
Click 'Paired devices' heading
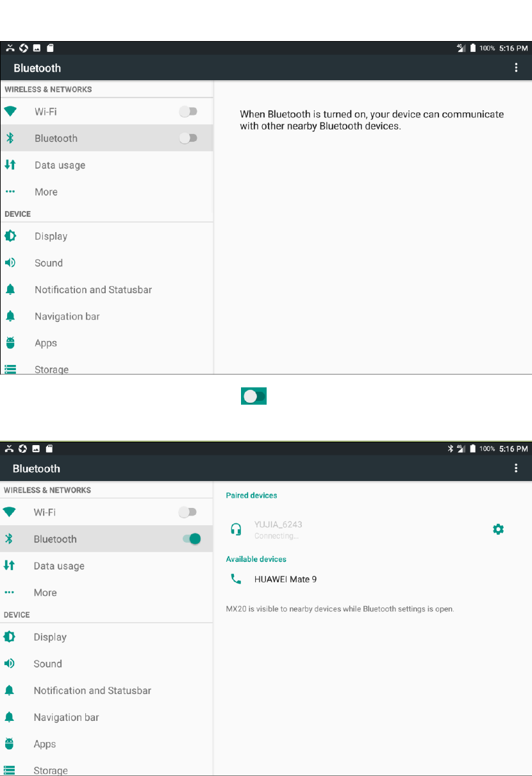point(251,495)
